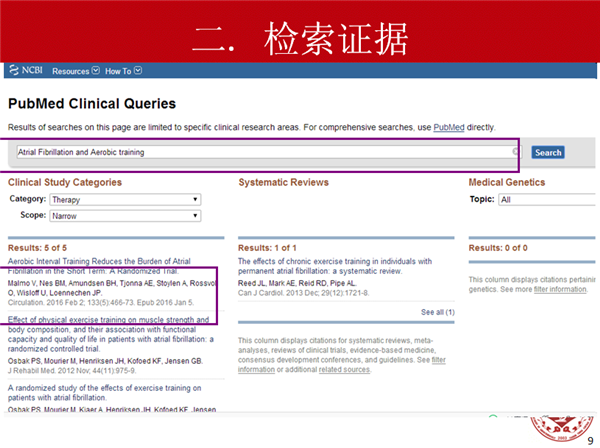Open the Resources menu
This screenshot has width=600, height=448.
click(76, 71)
